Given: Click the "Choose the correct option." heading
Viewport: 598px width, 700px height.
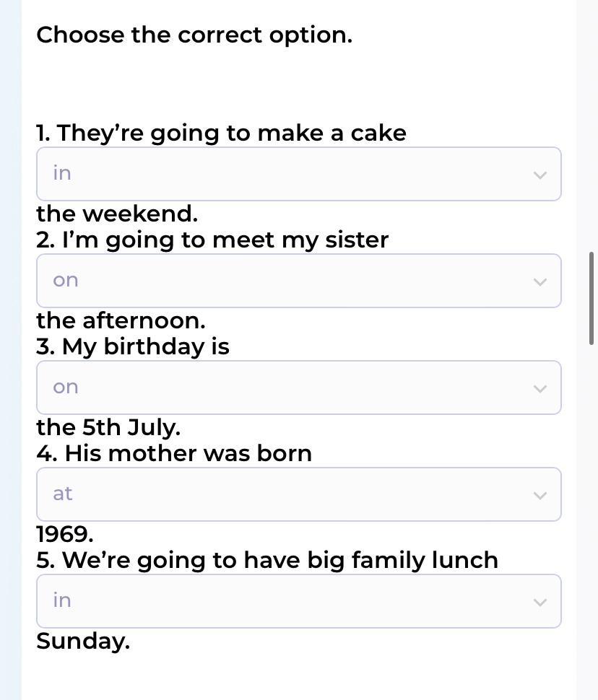Looking at the screenshot, I should tap(194, 35).
